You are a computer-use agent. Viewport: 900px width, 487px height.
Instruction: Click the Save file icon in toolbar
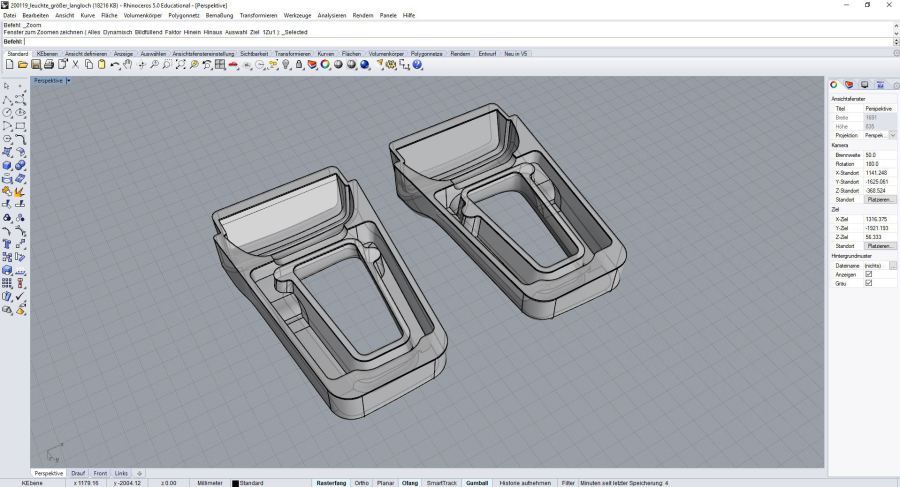pos(35,64)
